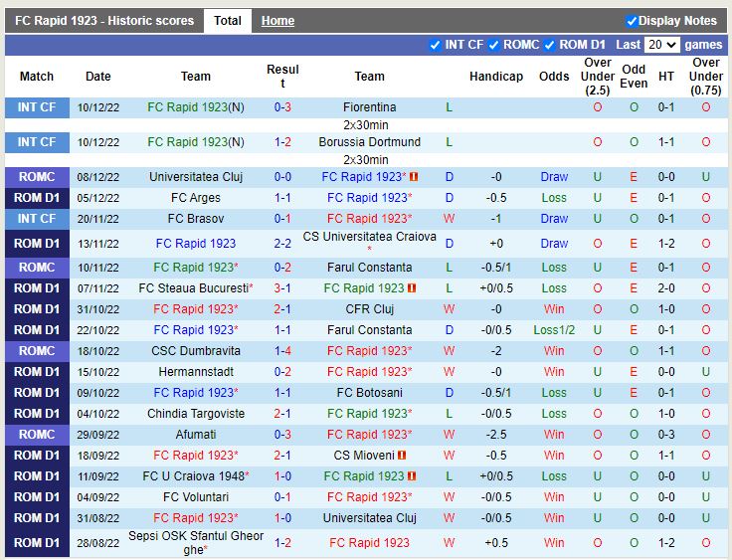Select INT CF label in Fiorentina row

[37, 107]
